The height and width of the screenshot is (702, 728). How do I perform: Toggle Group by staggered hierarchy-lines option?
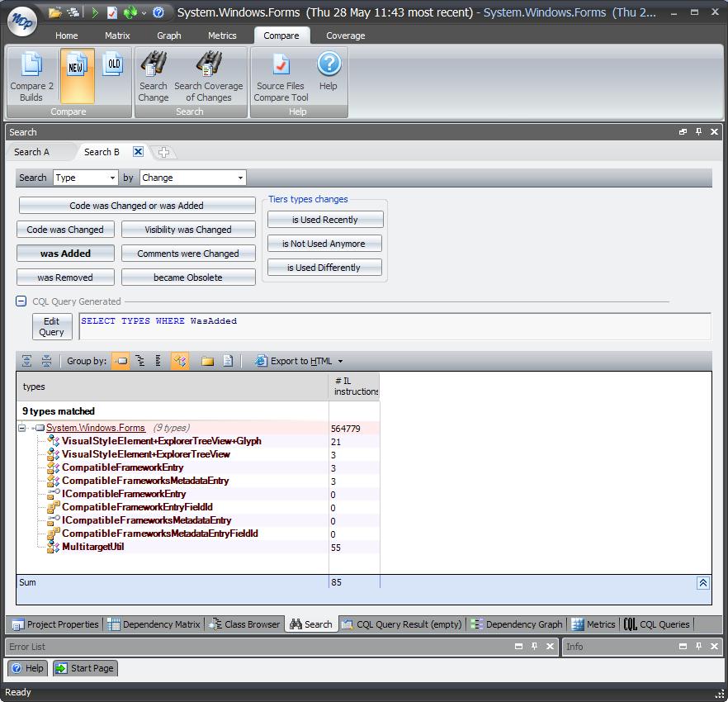point(139,361)
